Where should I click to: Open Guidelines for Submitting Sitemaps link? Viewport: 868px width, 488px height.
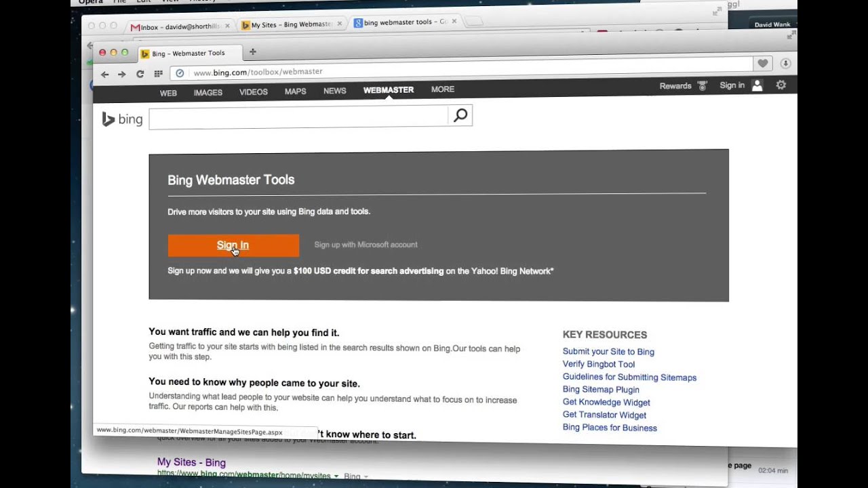click(629, 378)
